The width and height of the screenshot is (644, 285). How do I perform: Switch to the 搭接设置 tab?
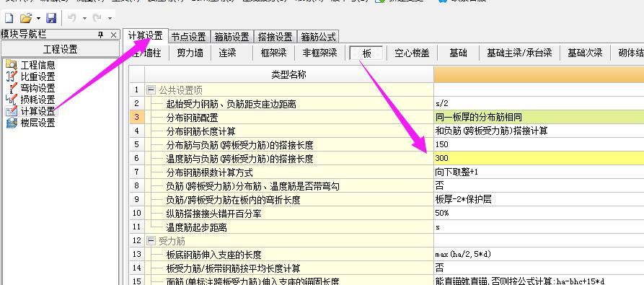point(275,37)
